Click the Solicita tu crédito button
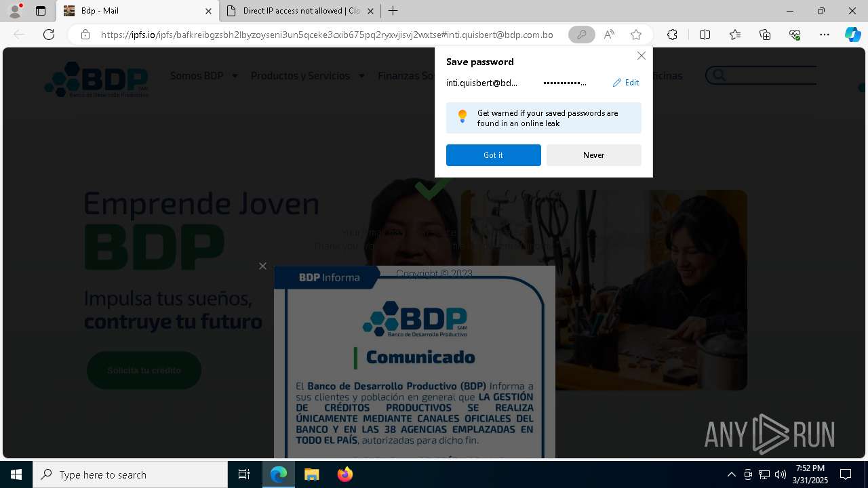This screenshot has height=488, width=868. [144, 370]
